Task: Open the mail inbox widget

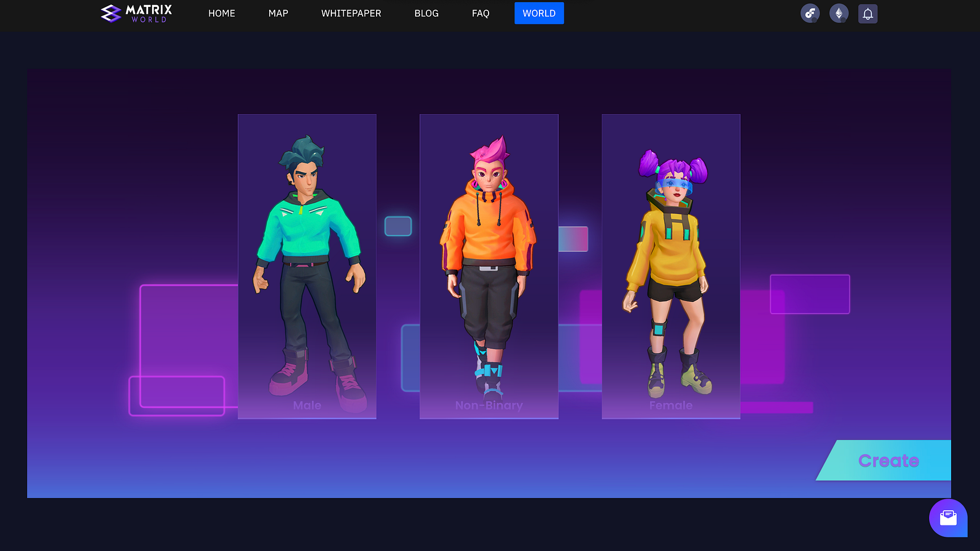Action: coord(948,518)
